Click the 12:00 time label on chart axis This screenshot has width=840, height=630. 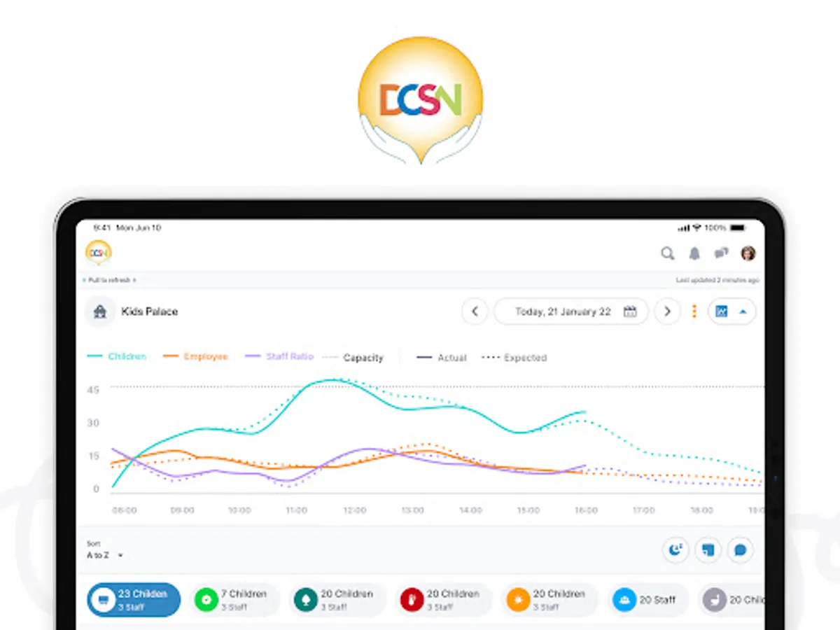pos(355,511)
